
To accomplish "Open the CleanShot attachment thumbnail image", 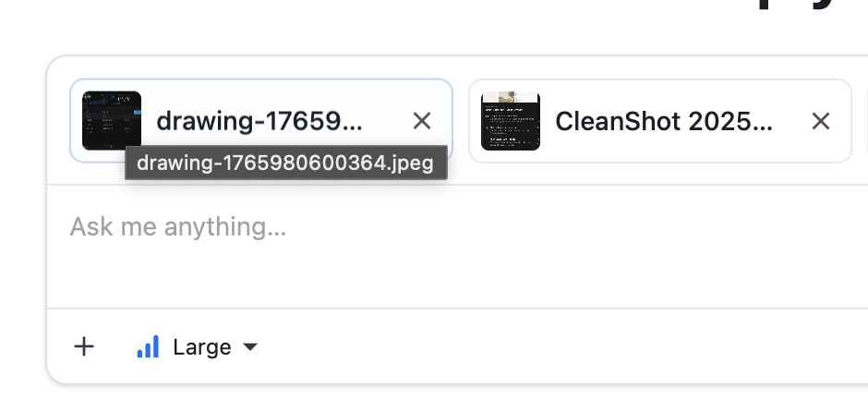I will 511,121.
